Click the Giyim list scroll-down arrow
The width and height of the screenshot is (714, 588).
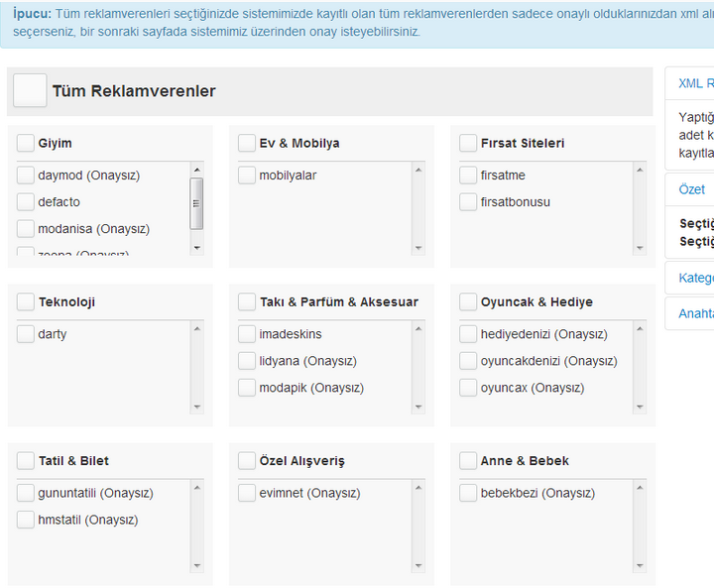(x=196, y=248)
